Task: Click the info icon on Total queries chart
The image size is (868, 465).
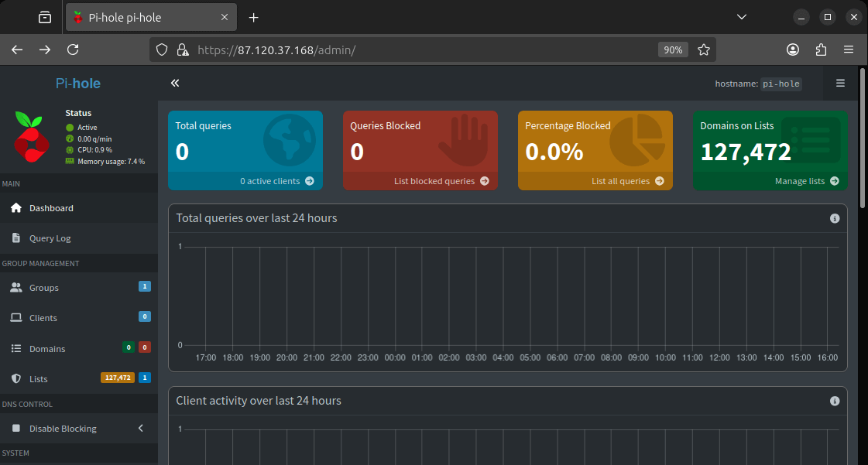Action: (x=835, y=218)
